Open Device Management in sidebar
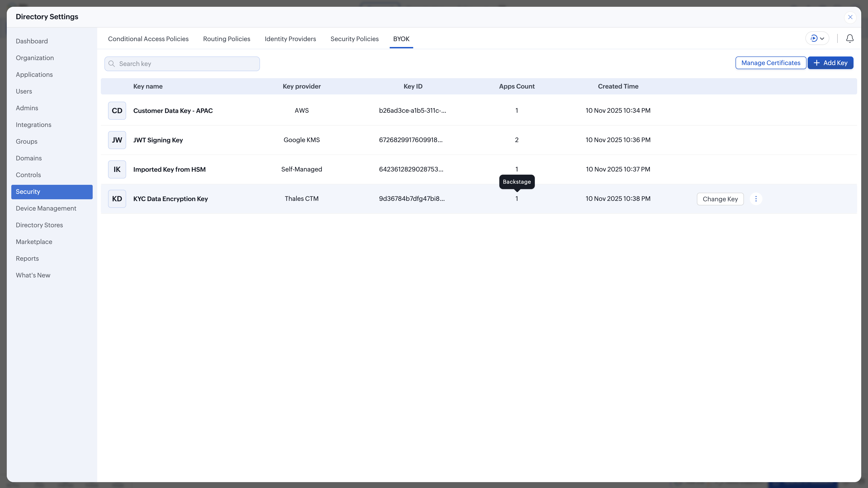Image resolution: width=868 pixels, height=488 pixels. [x=46, y=208]
